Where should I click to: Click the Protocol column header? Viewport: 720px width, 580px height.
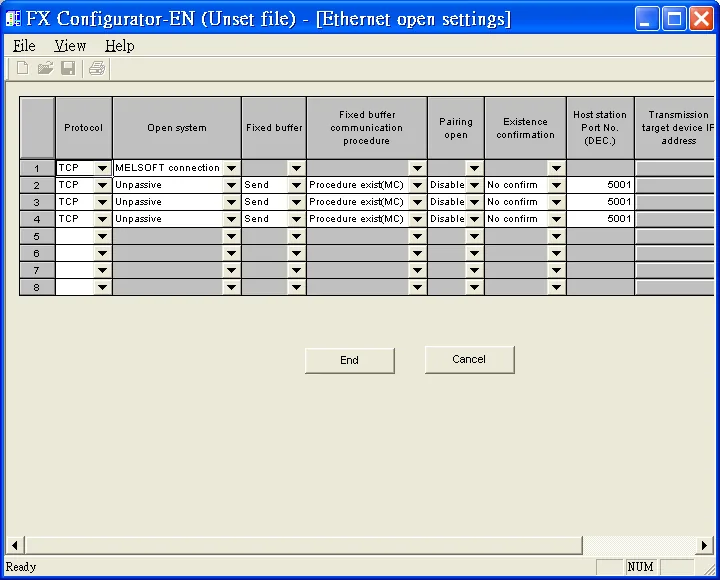click(84, 128)
